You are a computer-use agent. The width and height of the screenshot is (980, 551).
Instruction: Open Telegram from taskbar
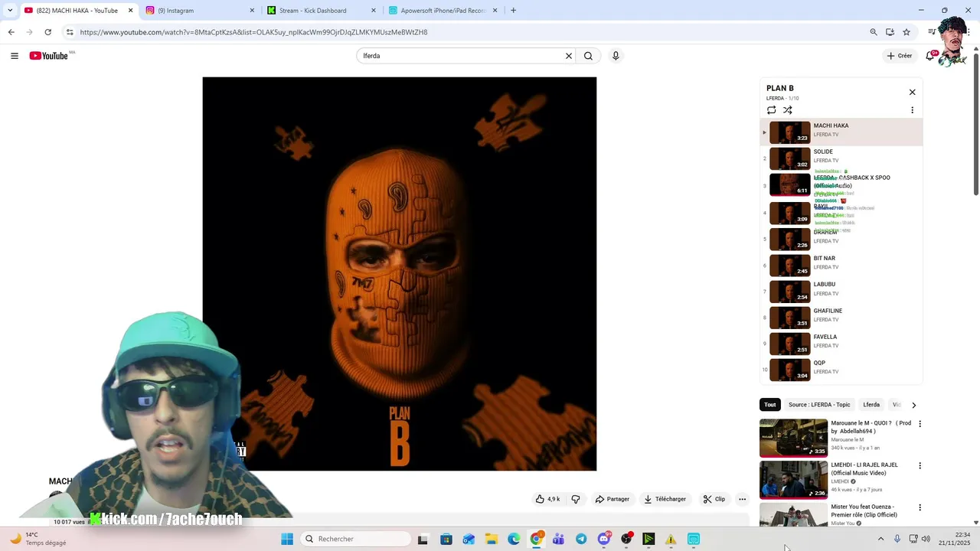581,539
